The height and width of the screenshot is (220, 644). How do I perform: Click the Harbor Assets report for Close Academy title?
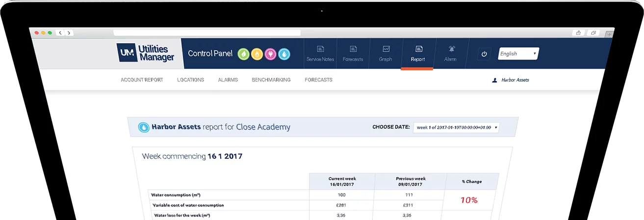pyautogui.click(x=221, y=127)
